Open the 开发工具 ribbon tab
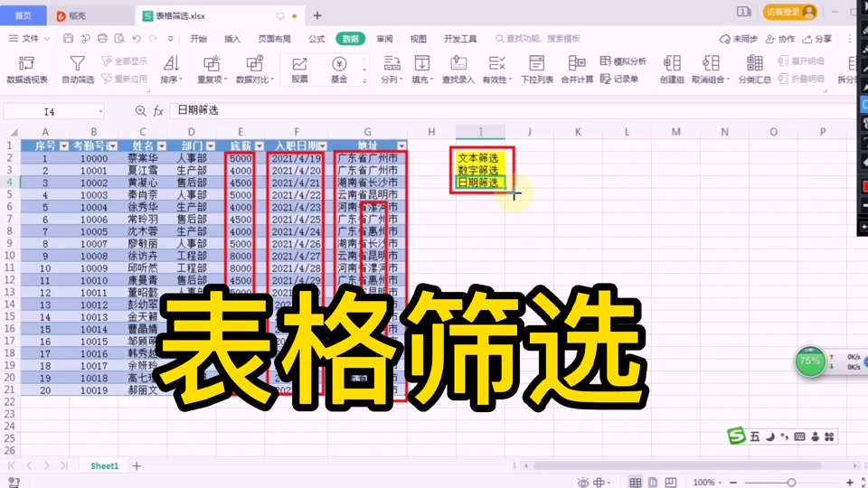 point(460,39)
